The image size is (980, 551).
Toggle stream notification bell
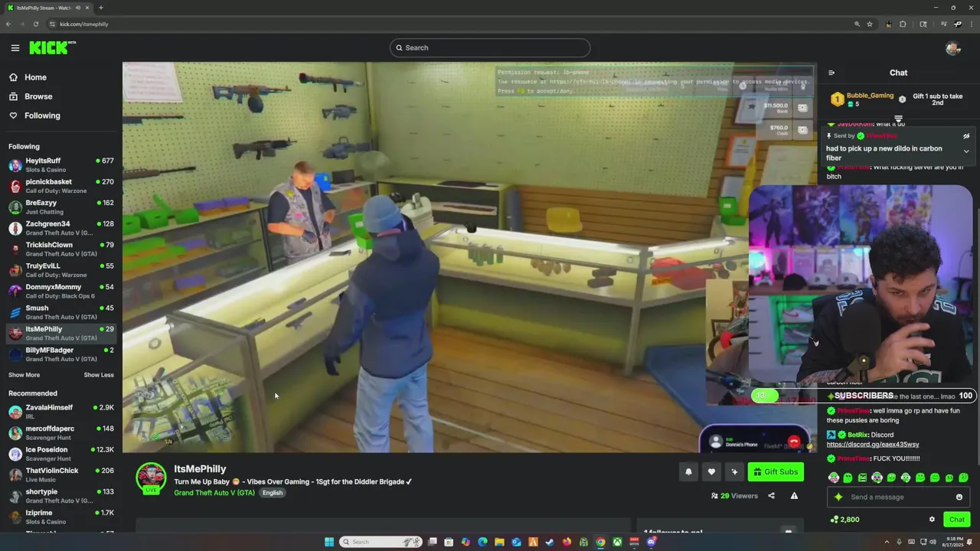[688, 472]
